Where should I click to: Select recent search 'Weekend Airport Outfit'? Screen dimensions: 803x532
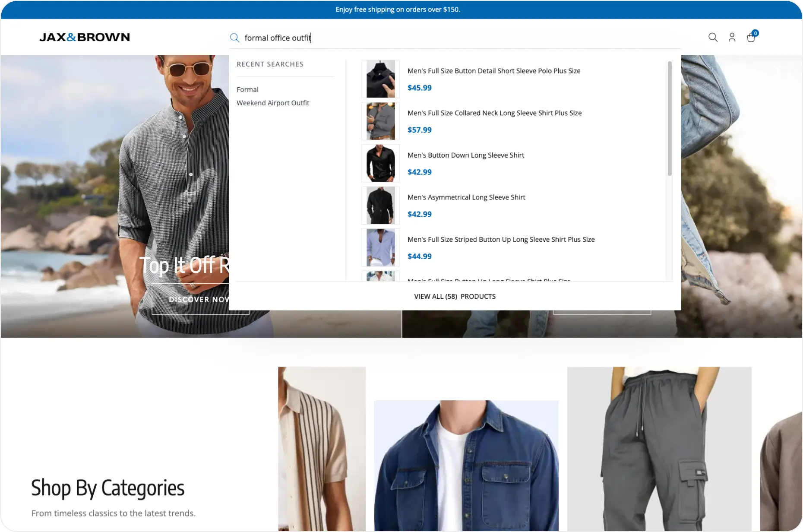pyautogui.click(x=273, y=103)
